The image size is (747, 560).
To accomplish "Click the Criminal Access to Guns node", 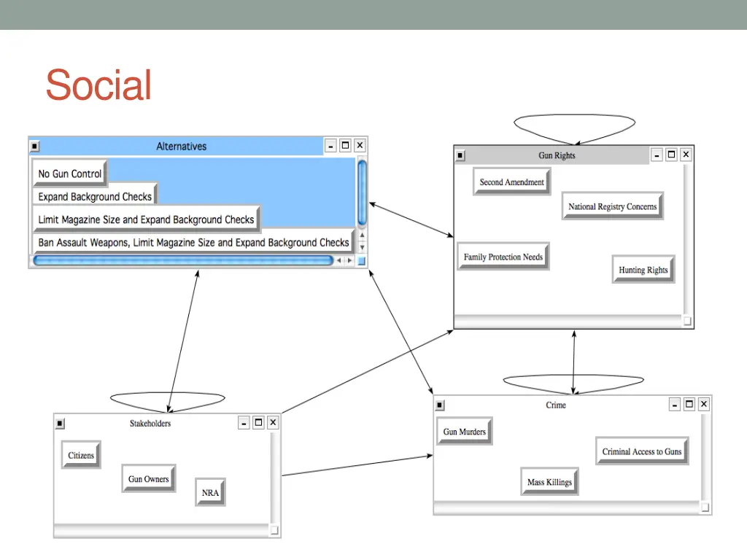I will 642,452.
